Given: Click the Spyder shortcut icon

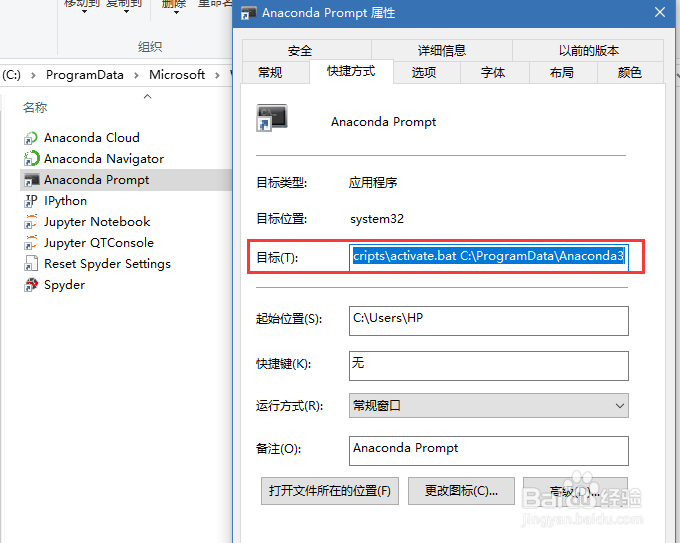Looking at the screenshot, I should [30, 285].
